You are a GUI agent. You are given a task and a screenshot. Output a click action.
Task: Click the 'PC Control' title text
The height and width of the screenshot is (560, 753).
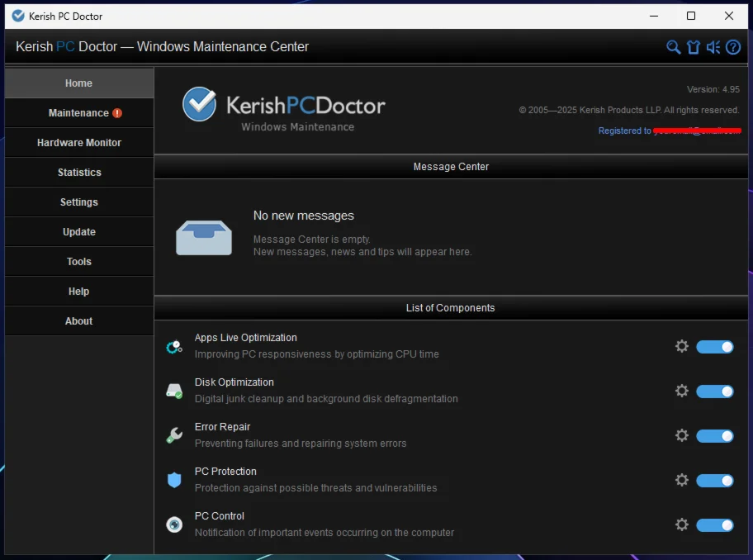[219, 516]
